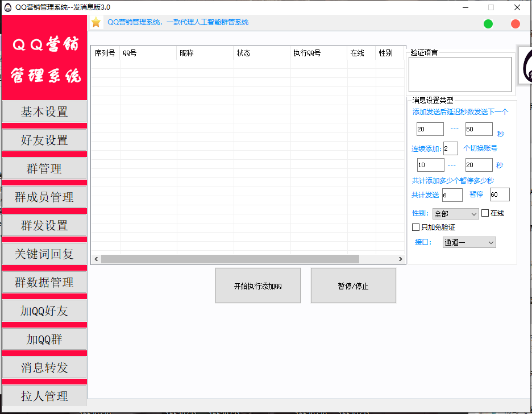Image resolution: width=532 pixels, height=414 pixels.
Task: Click the 消息设置类型 group title
Action: click(433, 100)
